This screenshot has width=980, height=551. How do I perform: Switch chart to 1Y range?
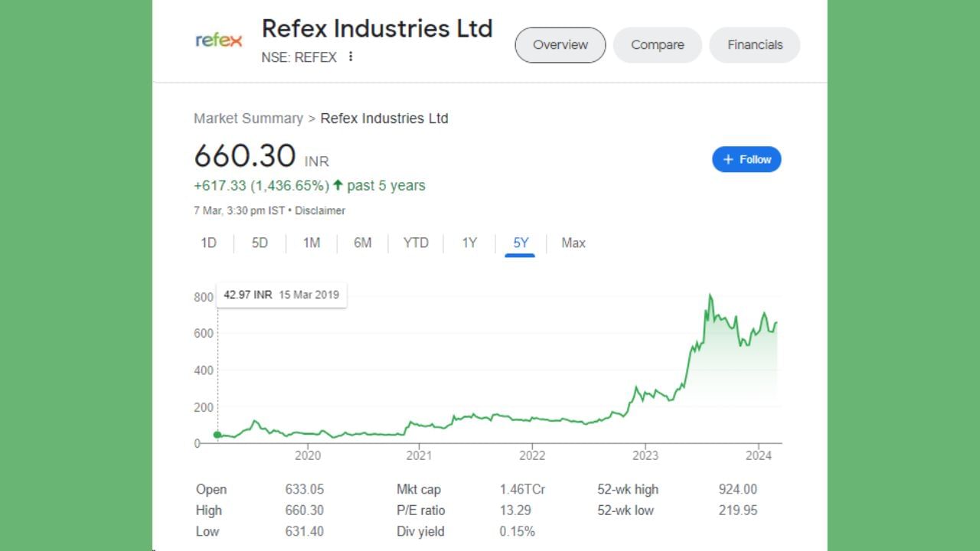click(469, 243)
